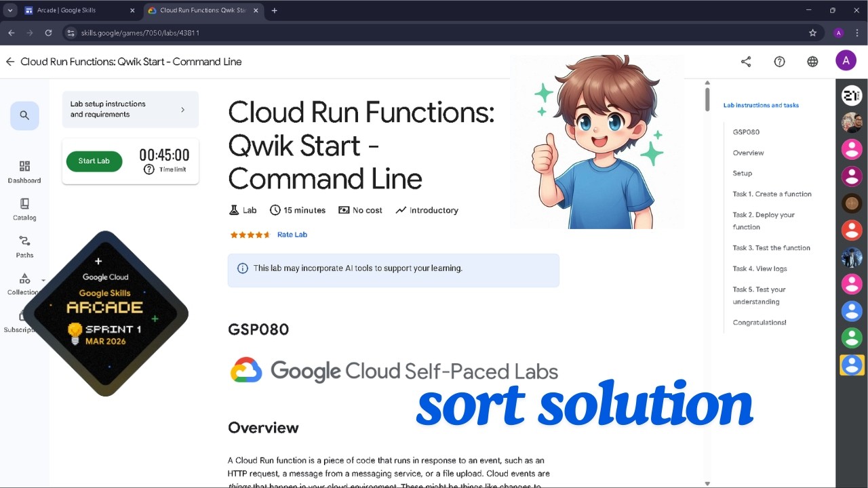Bookmark this page with star icon
The image size is (868, 488).
[812, 33]
